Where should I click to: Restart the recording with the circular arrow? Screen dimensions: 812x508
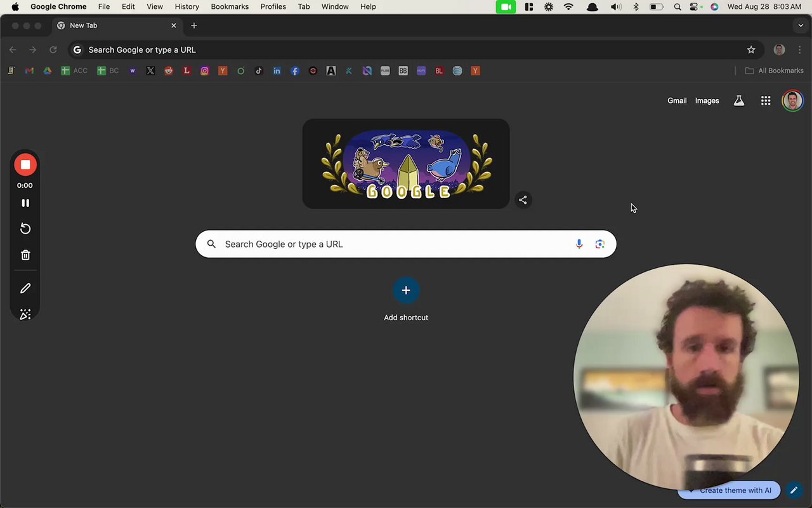pyautogui.click(x=25, y=229)
